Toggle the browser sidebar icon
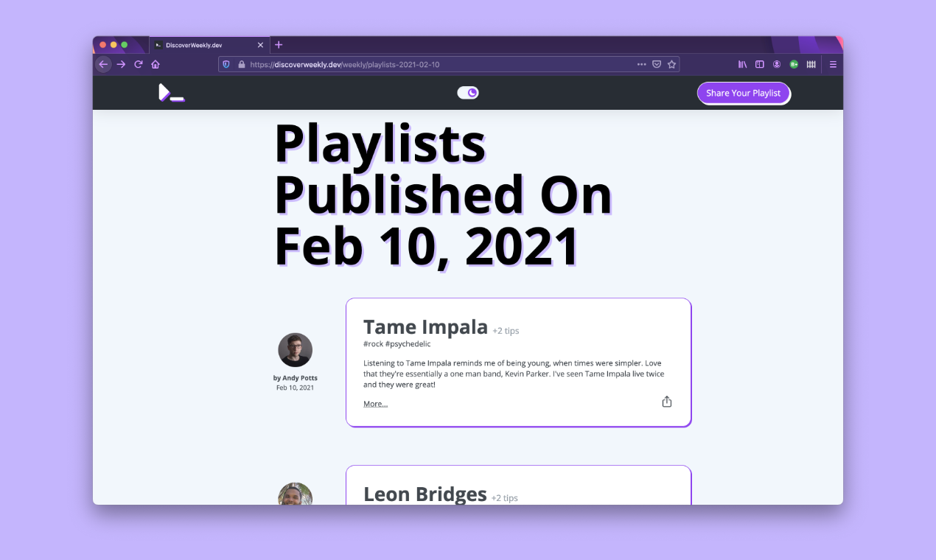Screen dimensions: 936x560 pos(760,64)
